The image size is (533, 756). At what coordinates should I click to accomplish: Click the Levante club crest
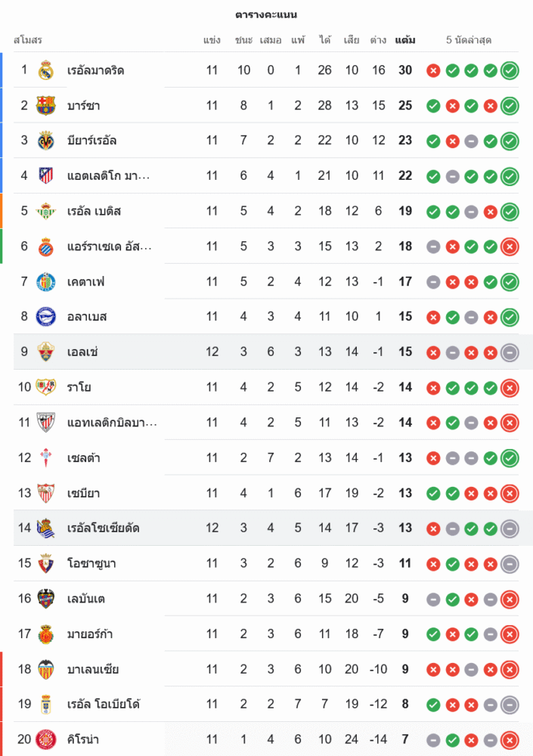click(46, 599)
